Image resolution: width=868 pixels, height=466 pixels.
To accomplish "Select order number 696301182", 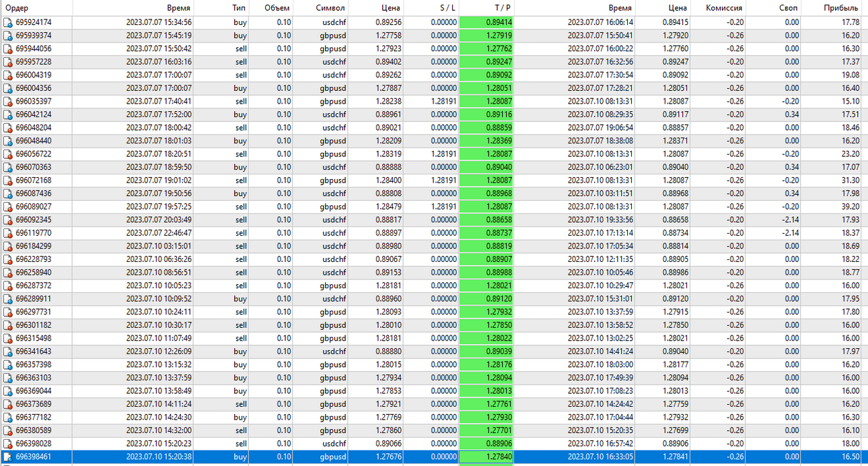I will [34, 325].
